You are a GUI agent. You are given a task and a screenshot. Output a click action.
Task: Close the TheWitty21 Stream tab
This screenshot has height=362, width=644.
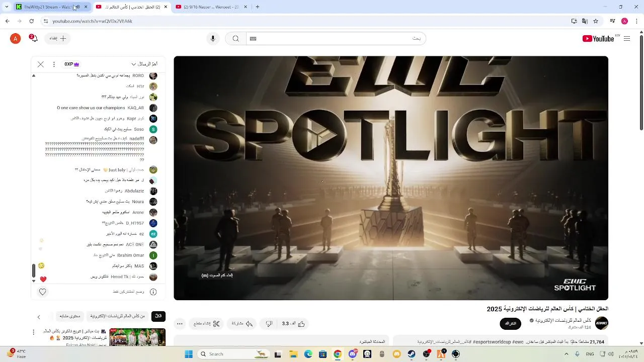(x=86, y=7)
